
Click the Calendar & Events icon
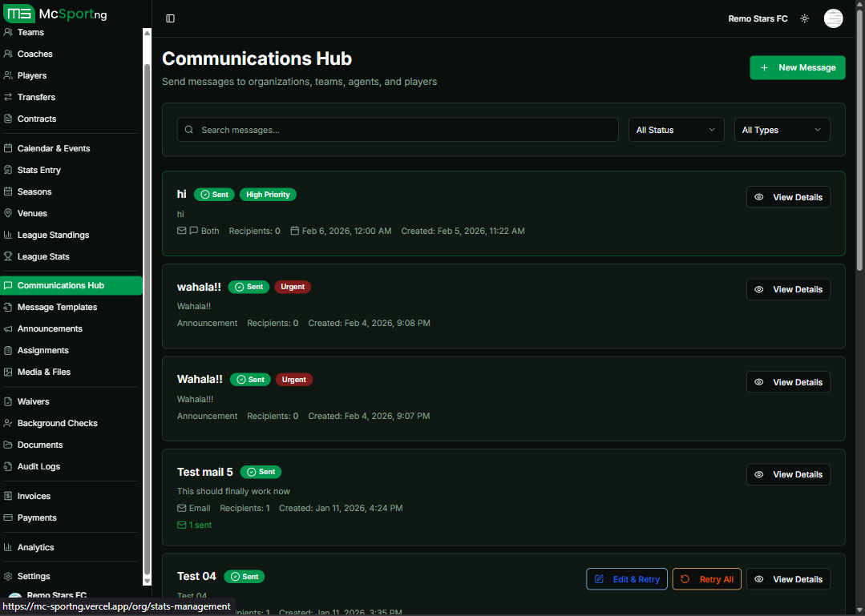click(x=9, y=148)
